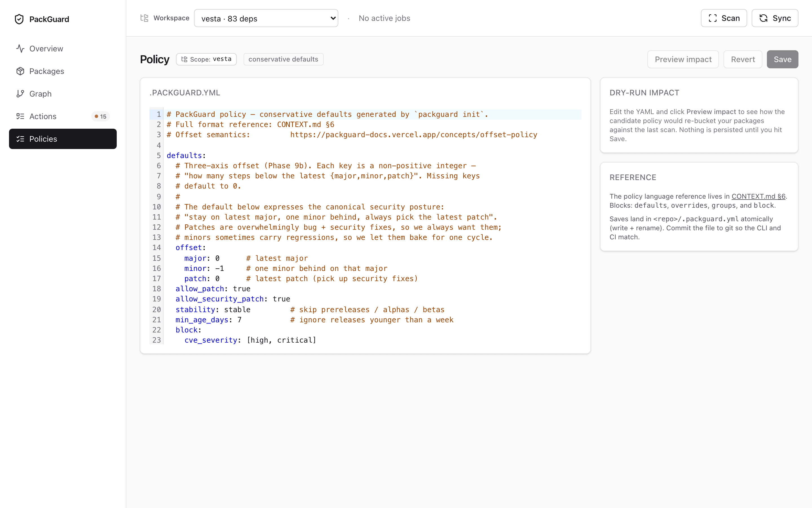
Task: Click line number 10 in gutter
Action: (x=156, y=207)
